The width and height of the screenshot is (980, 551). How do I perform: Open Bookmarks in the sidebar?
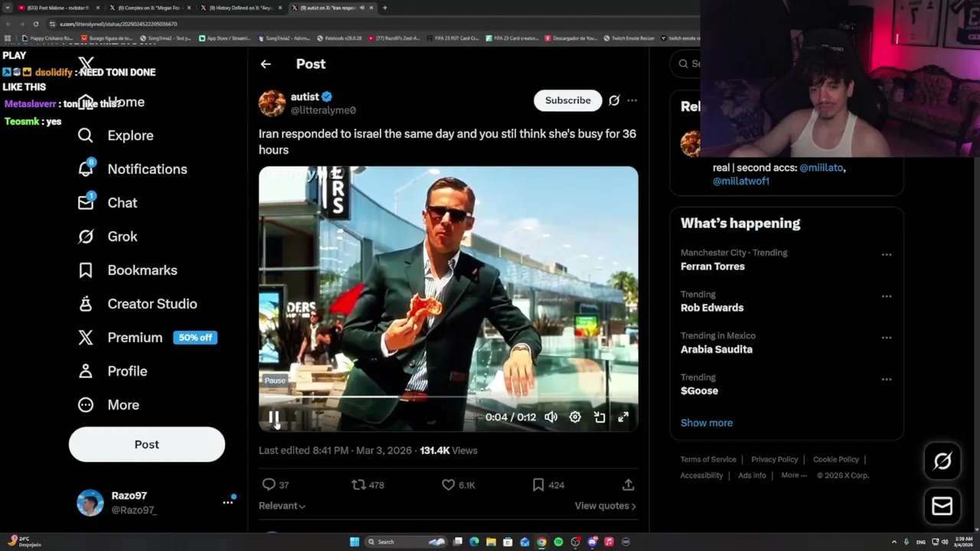(127, 270)
